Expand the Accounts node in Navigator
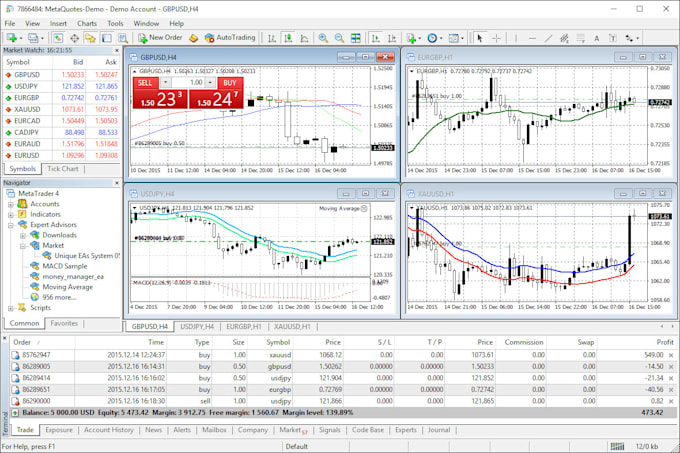 coord(10,204)
